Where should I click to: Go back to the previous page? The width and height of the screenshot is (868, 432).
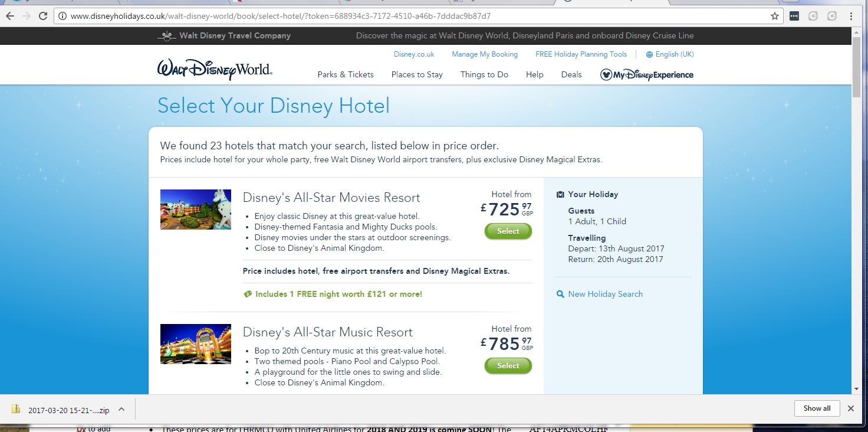[x=10, y=16]
